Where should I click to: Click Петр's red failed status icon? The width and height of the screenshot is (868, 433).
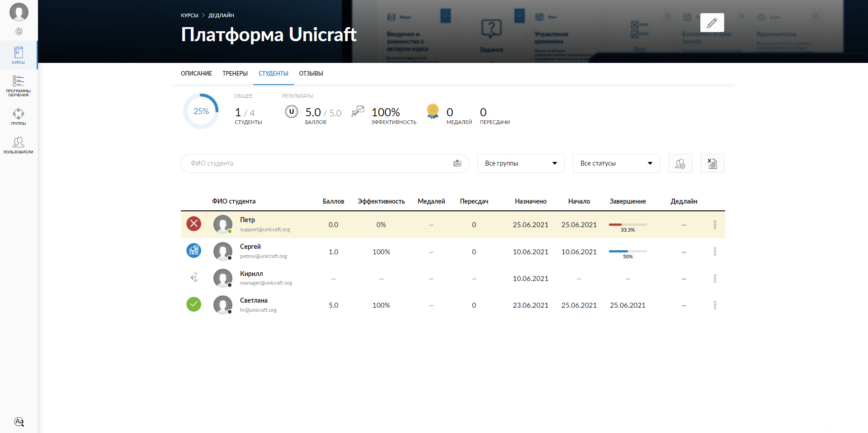(x=194, y=224)
